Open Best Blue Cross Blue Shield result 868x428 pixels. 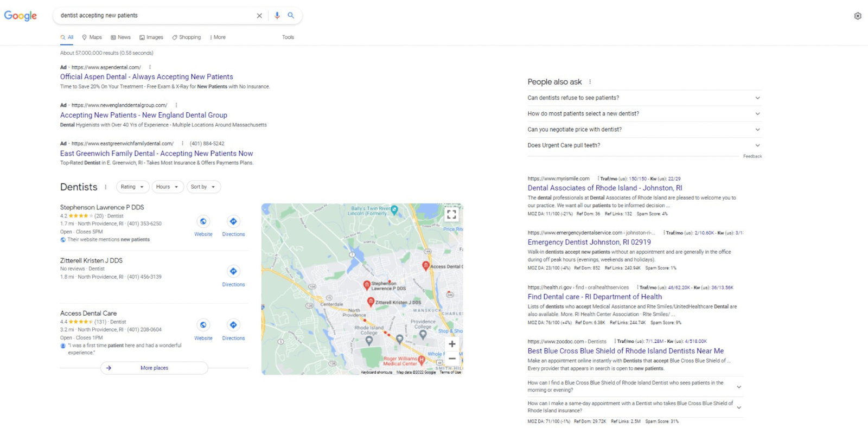tap(626, 351)
